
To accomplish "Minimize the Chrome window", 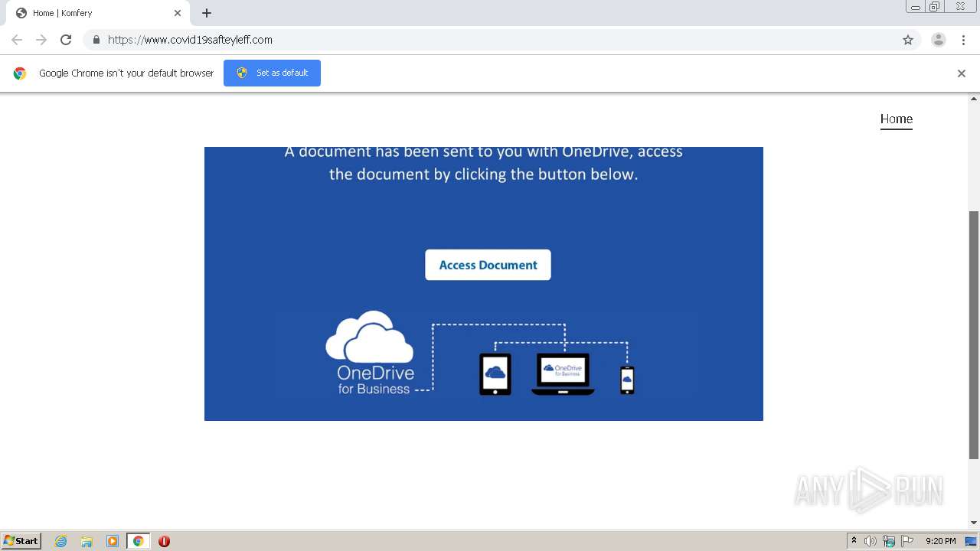I will coord(915,6).
